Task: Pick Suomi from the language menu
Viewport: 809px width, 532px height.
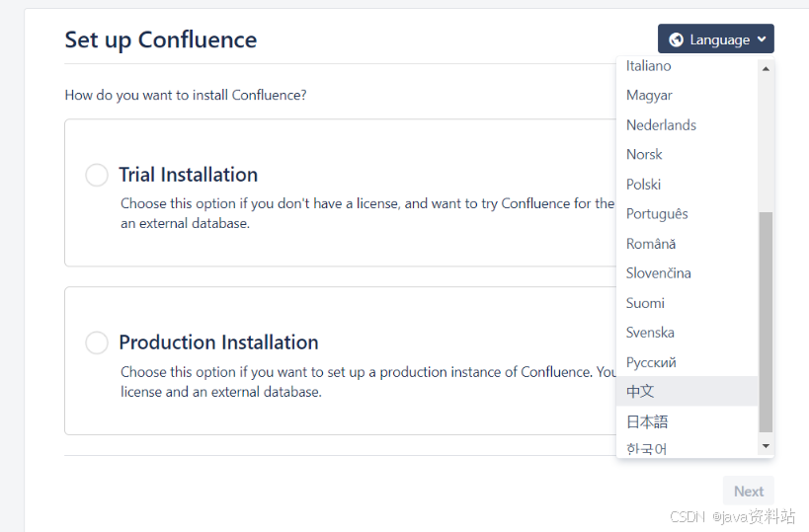Action: 645,303
